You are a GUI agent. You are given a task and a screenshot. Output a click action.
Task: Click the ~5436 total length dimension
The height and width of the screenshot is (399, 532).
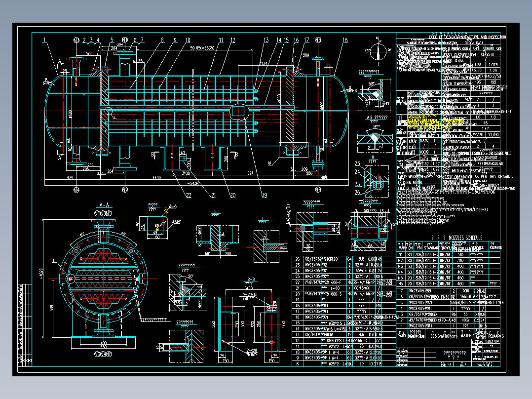192,183
